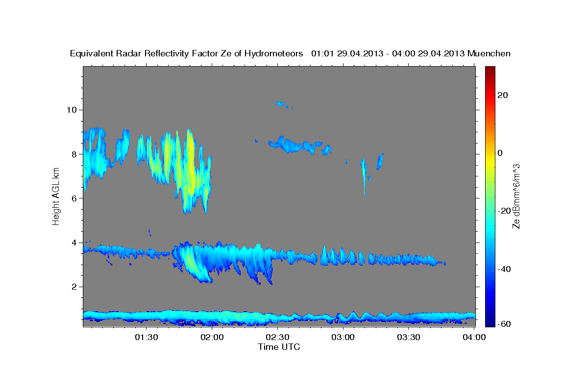
Task: Click the dark red top of the colorbar
Action: click(x=490, y=71)
